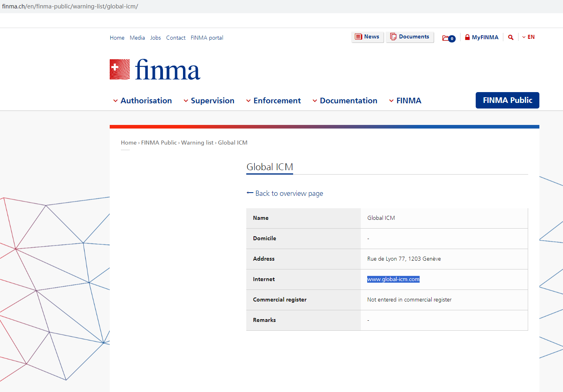Open the Documentation menu

point(345,101)
